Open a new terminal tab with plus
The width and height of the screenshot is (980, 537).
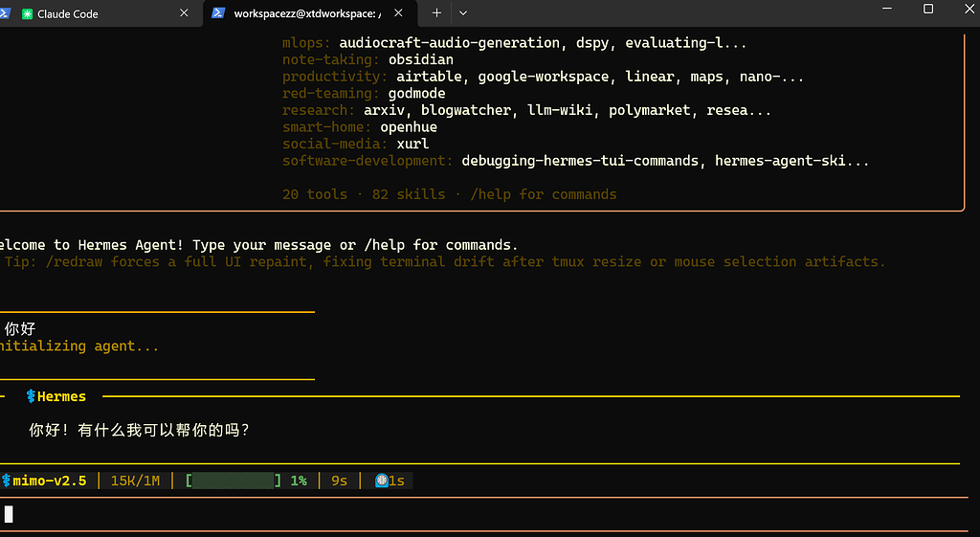tap(436, 13)
